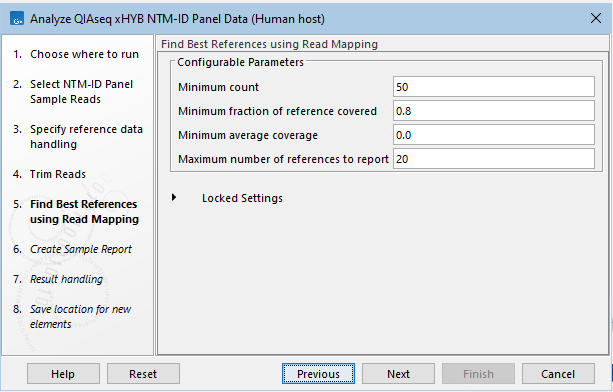Click the CLC Genomics app icon in title bar
Viewport: 613px width, 392px height.
[x=17, y=18]
